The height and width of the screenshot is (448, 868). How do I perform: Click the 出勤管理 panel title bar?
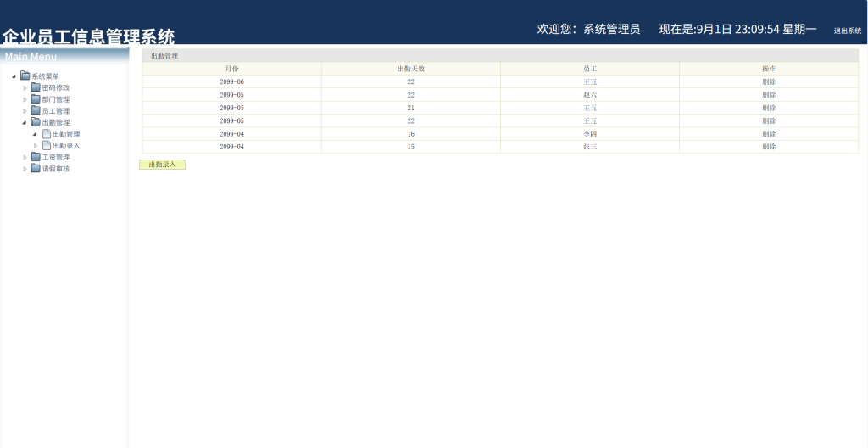[x=500, y=55]
